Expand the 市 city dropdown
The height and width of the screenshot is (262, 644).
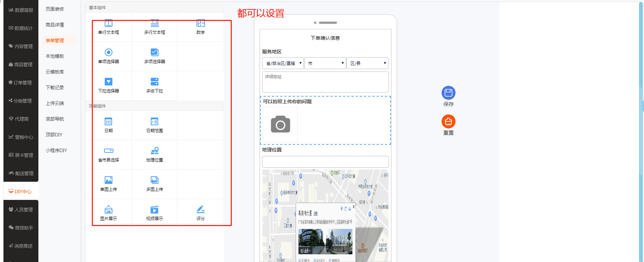click(325, 63)
